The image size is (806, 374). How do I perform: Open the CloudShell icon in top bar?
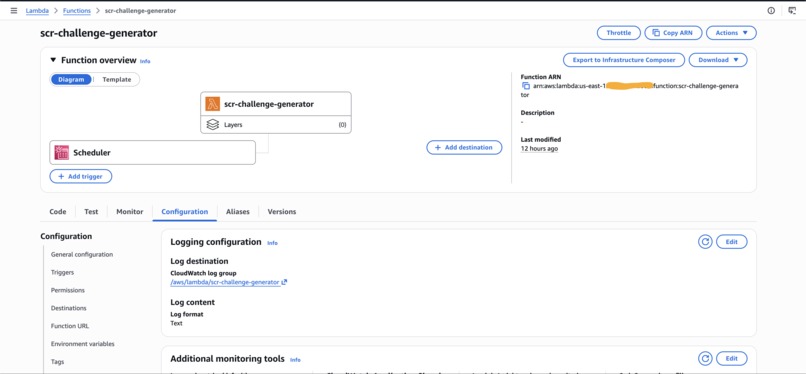792,11
